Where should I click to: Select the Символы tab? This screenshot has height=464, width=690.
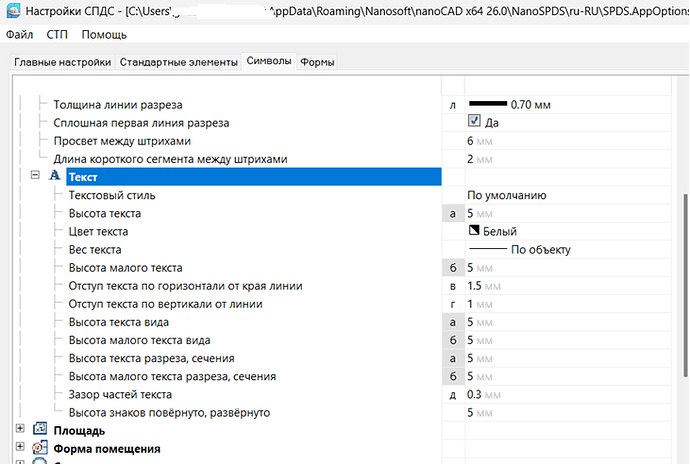tap(269, 61)
